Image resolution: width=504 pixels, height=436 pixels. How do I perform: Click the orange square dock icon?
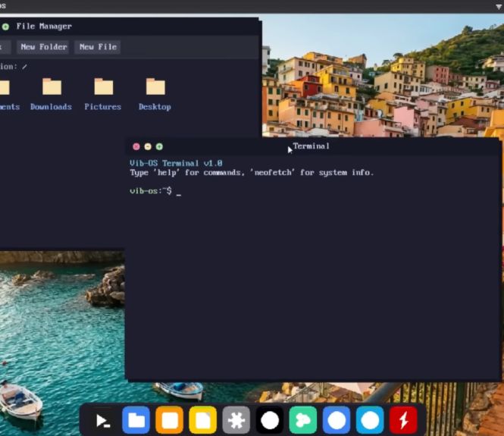[170, 419]
